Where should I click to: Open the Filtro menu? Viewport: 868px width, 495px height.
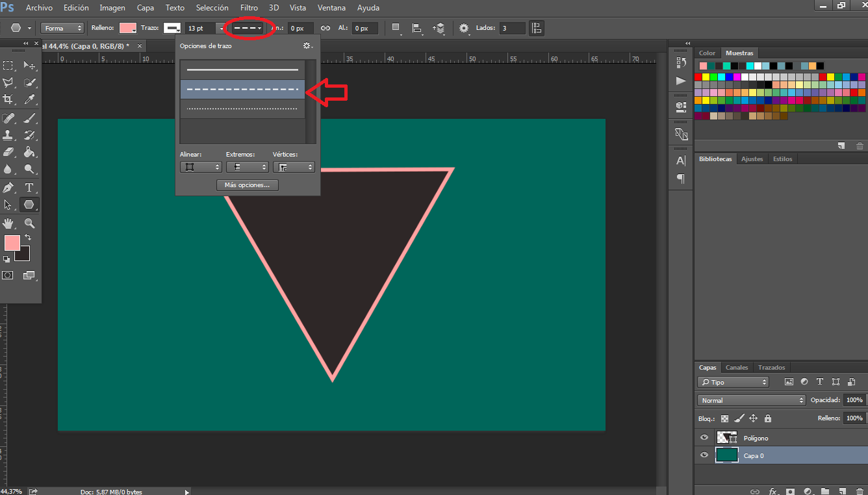(249, 8)
